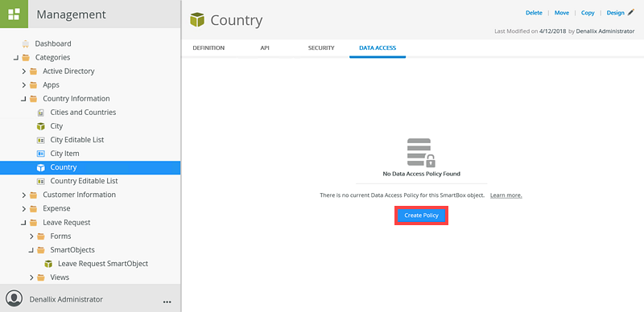Click the City SmartObject cube icon
644x312 pixels.
click(41, 126)
